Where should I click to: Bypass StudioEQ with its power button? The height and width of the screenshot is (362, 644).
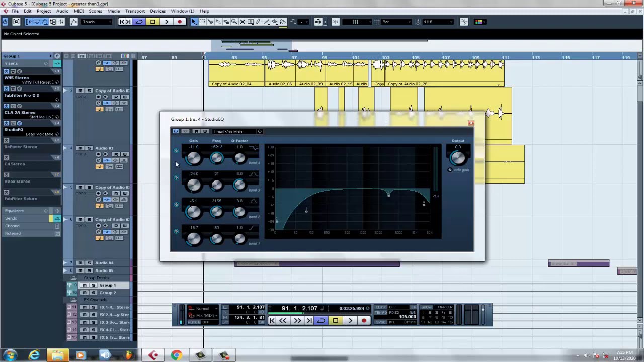click(176, 131)
